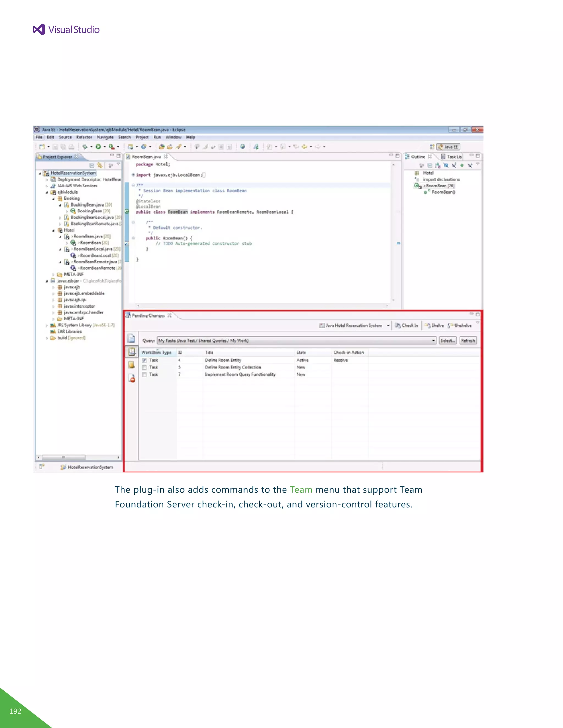Expand the JRE System Library node

point(47,325)
